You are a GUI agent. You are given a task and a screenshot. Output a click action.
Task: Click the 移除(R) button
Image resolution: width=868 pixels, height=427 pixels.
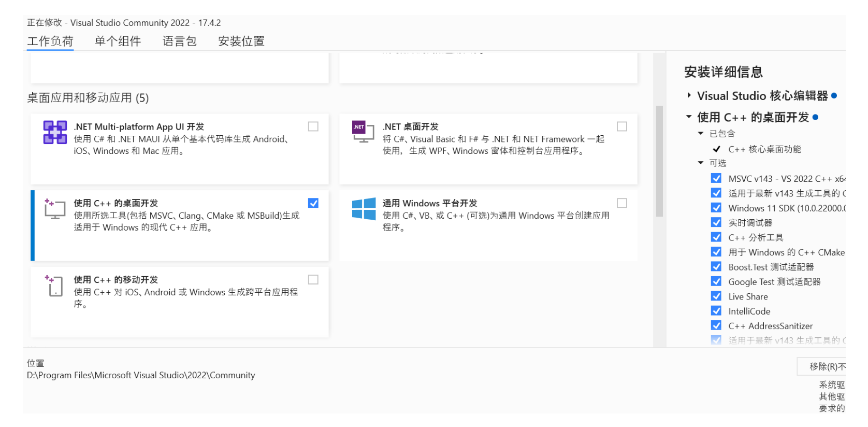(821, 366)
